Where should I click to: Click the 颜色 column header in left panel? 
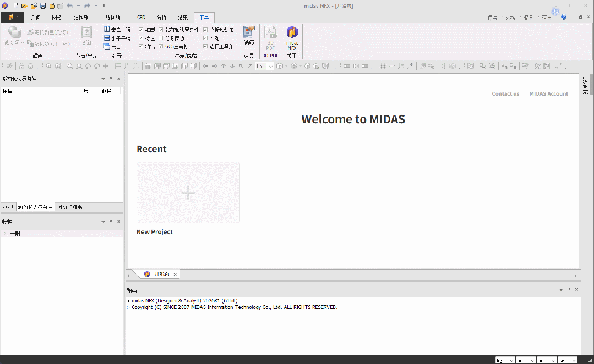point(107,91)
